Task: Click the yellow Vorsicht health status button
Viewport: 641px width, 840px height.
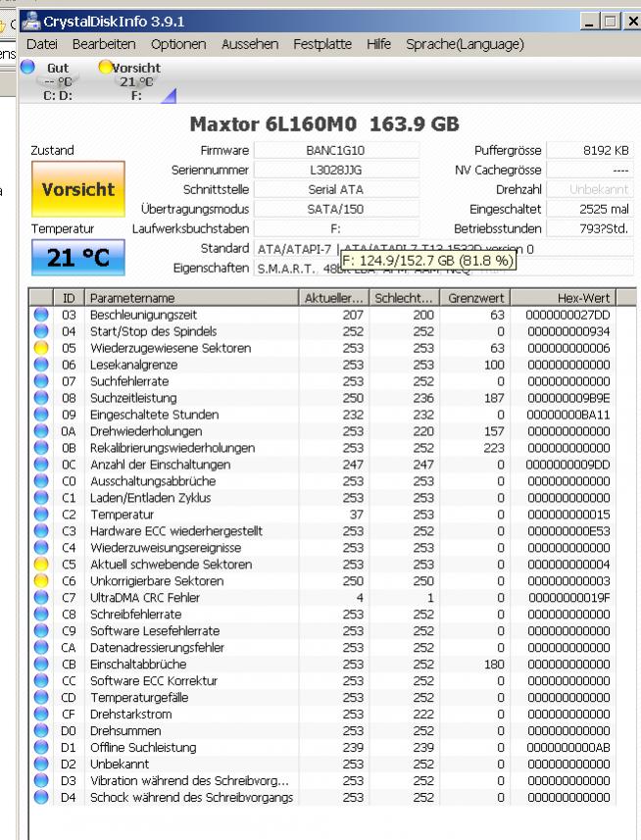Action: pyautogui.click(x=78, y=189)
